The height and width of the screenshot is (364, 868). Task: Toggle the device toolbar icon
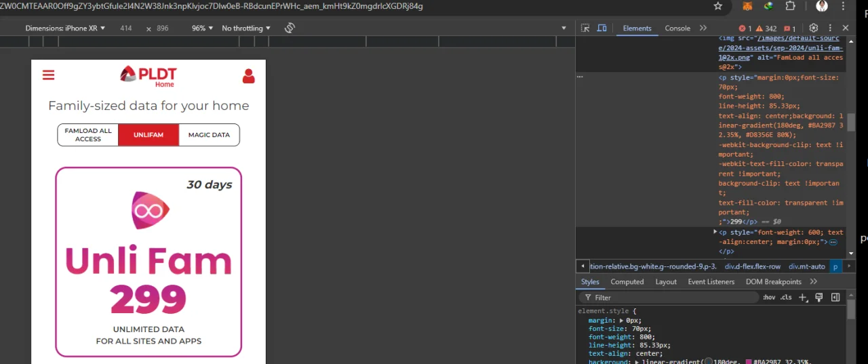(602, 28)
